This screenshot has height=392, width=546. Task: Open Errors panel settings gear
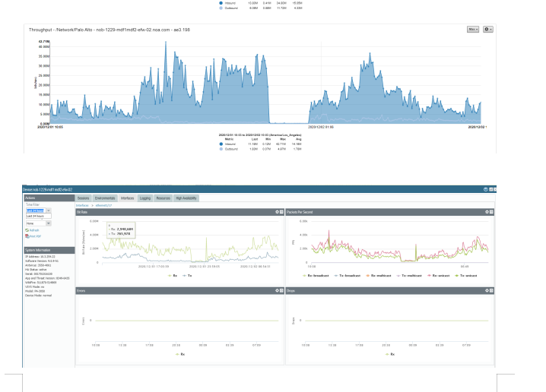point(277,291)
